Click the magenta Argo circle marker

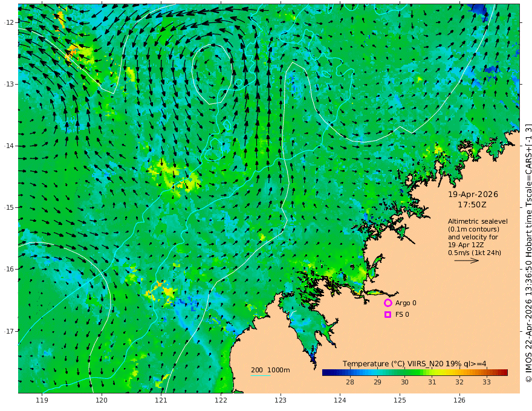[388, 303]
